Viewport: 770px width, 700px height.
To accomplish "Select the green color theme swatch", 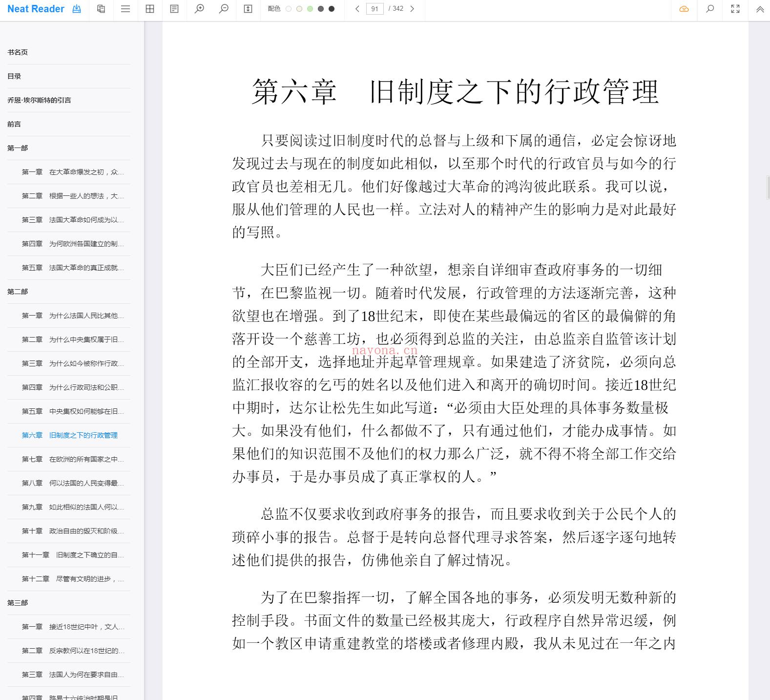I will (x=310, y=9).
